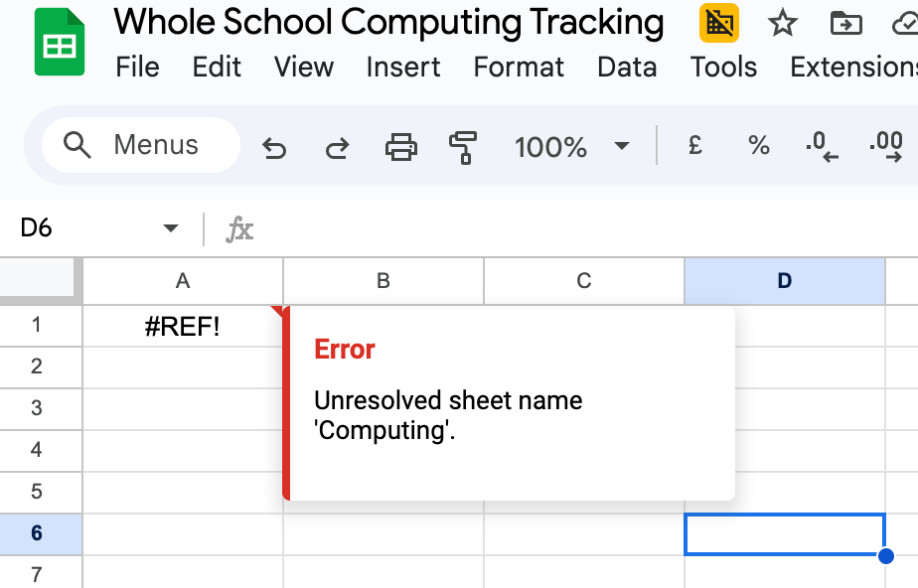Select column B header

(383, 281)
